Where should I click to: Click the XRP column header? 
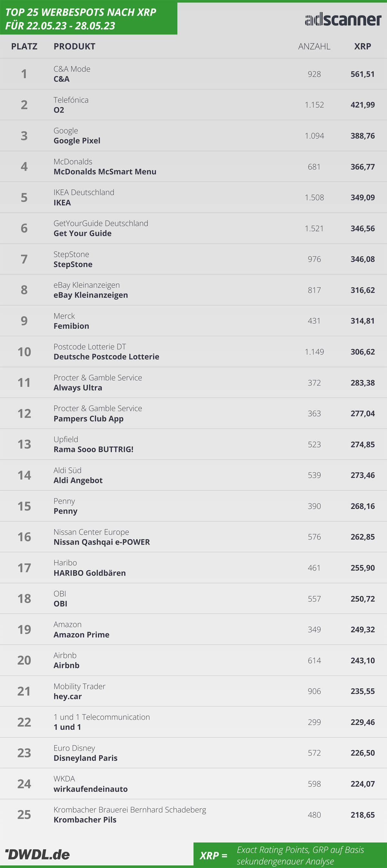point(362,46)
